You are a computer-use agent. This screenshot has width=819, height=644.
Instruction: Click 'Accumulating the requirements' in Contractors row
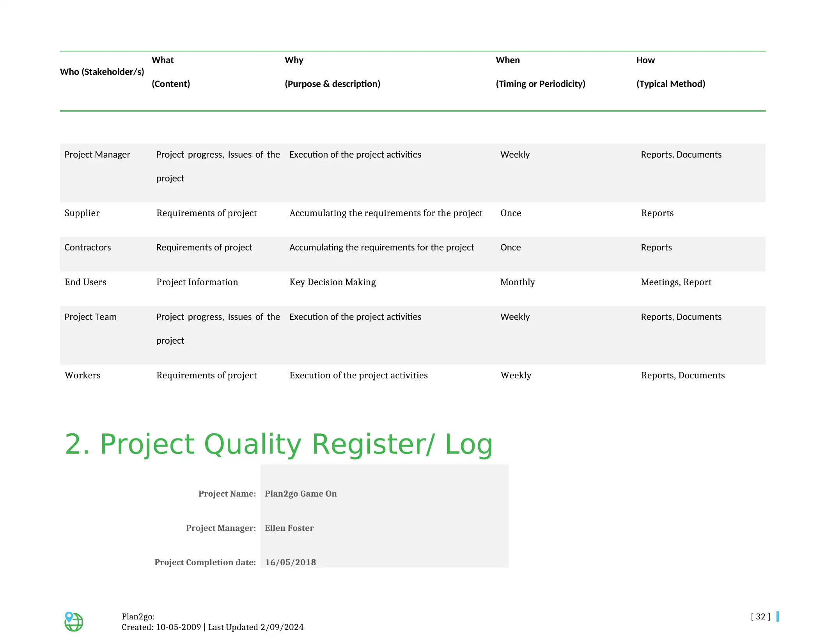[x=381, y=247]
